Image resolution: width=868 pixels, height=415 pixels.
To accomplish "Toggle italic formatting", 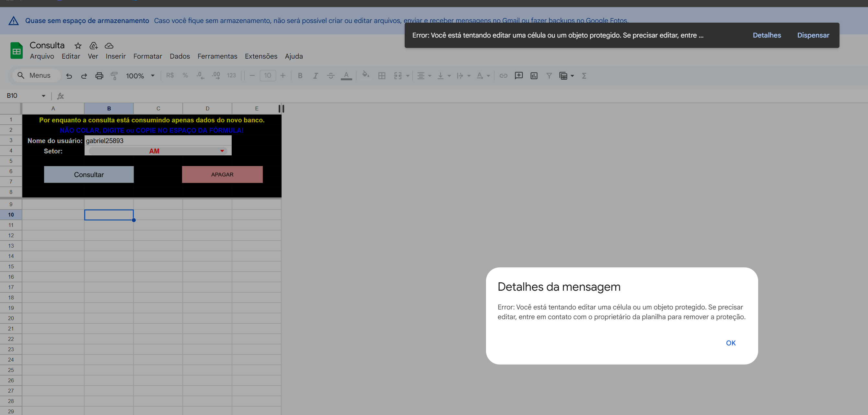I will pos(315,76).
